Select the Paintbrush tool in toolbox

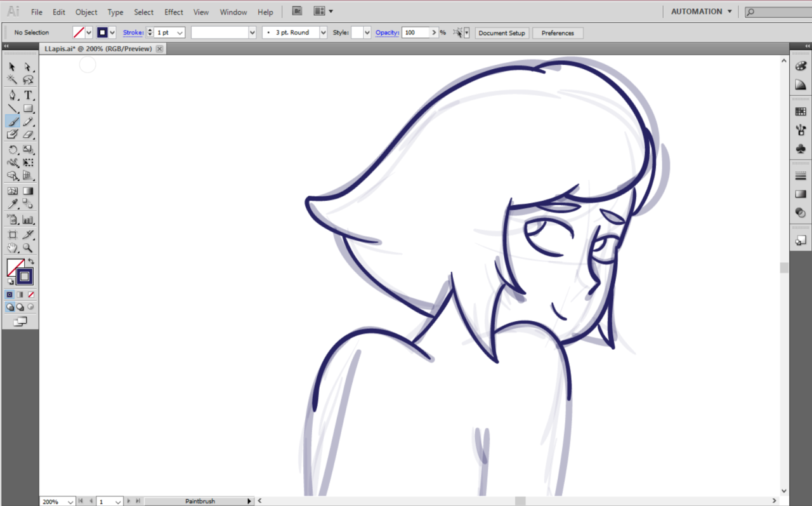click(12, 122)
